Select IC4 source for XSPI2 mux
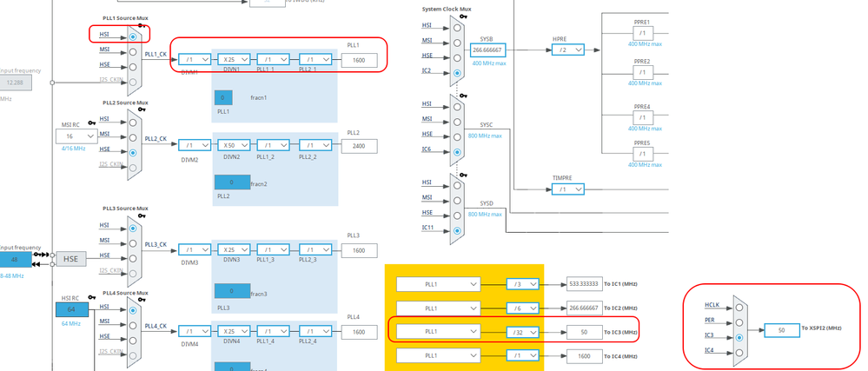The image size is (868, 371). point(739,353)
